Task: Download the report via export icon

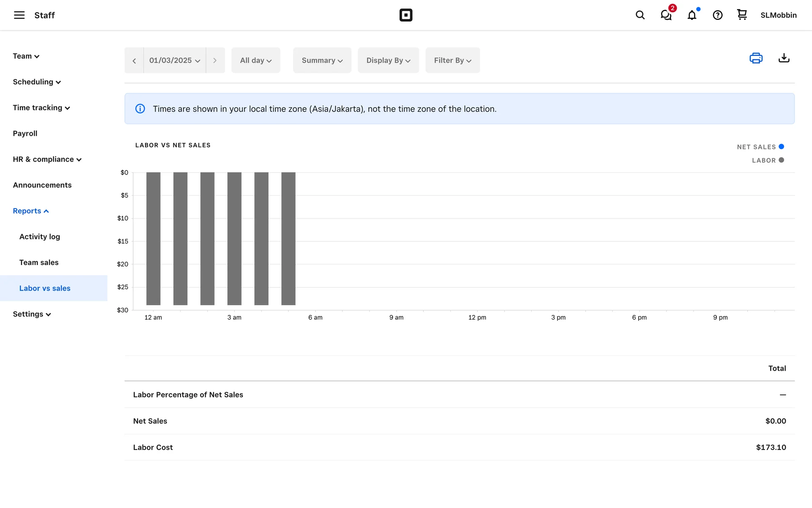Action: coord(784,58)
